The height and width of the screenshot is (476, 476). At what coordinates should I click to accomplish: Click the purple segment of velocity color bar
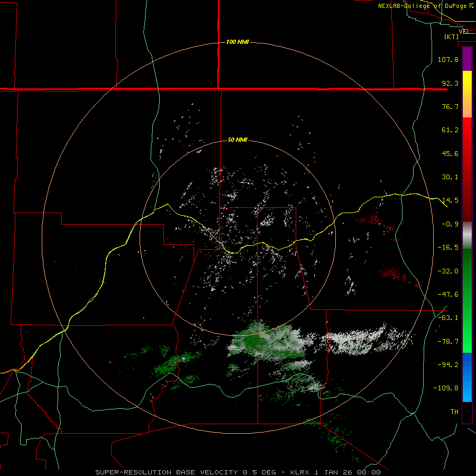467,59
